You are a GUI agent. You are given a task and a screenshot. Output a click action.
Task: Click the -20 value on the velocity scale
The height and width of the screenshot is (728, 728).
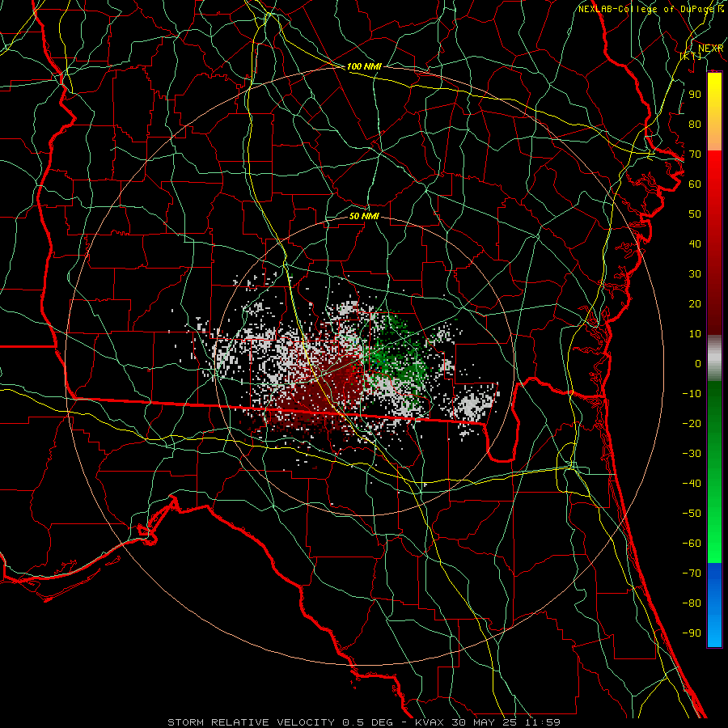692,423
